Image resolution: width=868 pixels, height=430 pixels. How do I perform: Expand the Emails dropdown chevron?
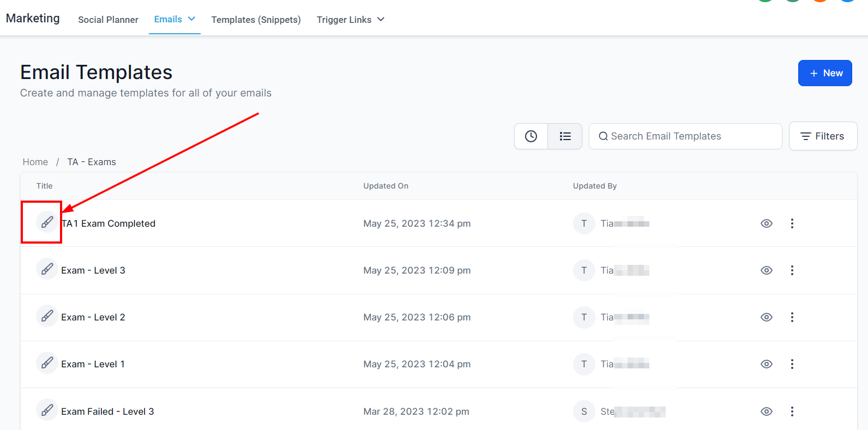pos(192,19)
